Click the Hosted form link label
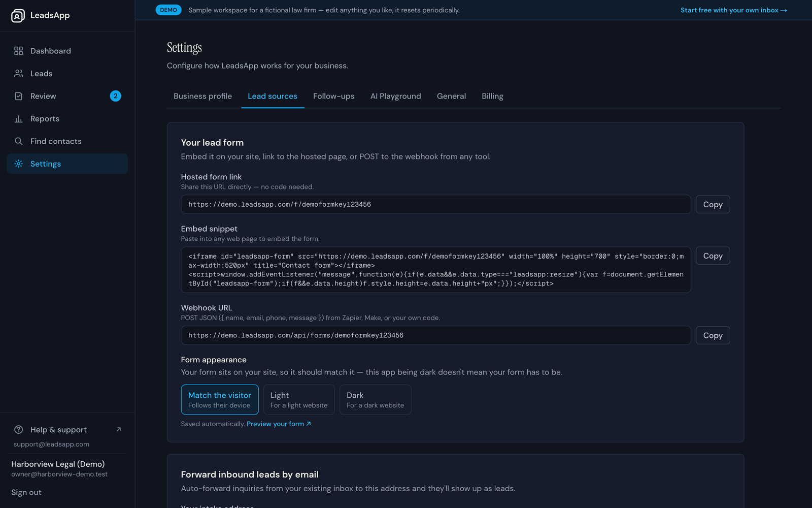This screenshot has width=812, height=508. [x=211, y=177]
